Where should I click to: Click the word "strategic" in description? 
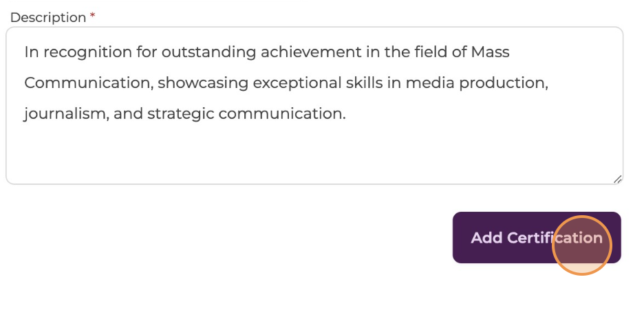pos(181,114)
